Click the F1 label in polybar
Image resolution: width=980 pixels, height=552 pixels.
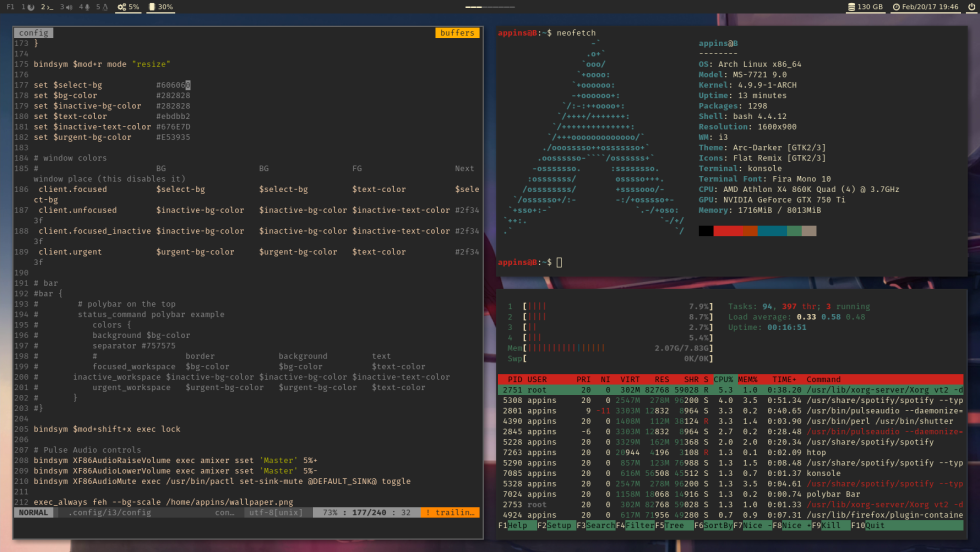click(10, 7)
